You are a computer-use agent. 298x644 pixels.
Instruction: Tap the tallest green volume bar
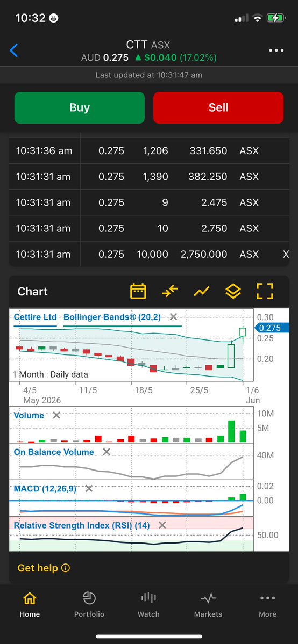pyautogui.click(x=231, y=431)
